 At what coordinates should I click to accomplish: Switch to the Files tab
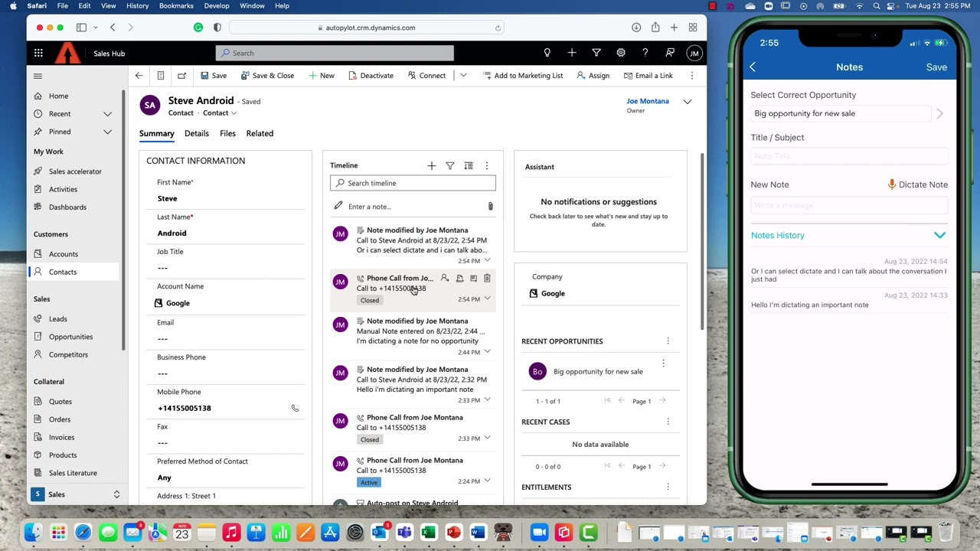click(x=227, y=133)
